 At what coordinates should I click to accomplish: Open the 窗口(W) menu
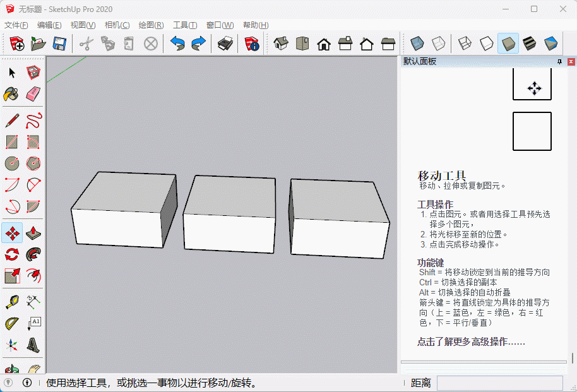click(220, 25)
